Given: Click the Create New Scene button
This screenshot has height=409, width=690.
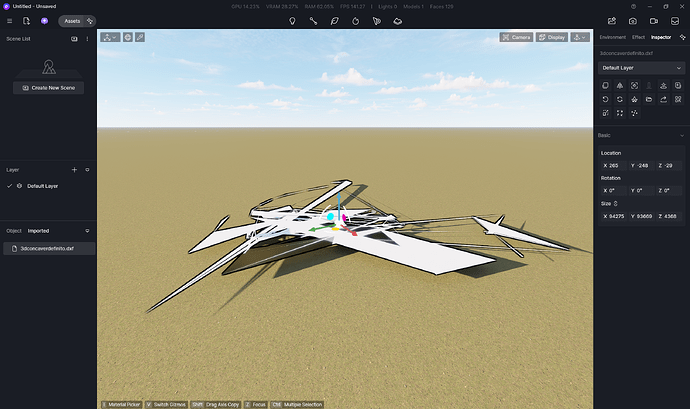Looking at the screenshot, I should coord(48,88).
